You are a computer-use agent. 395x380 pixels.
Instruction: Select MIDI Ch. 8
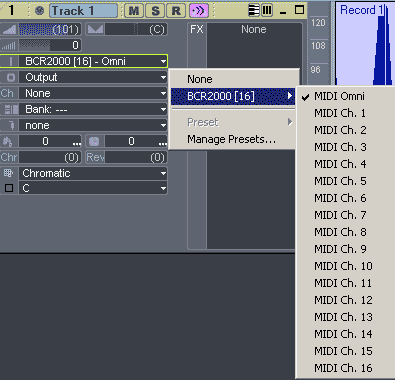point(346,232)
